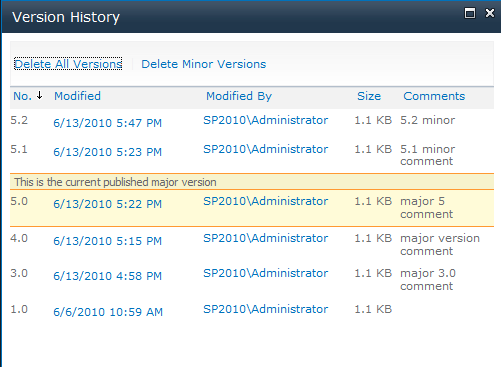Viewport: 501px width, 367px height.
Task: Click Delete Minor Versions link
Action: (x=204, y=64)
